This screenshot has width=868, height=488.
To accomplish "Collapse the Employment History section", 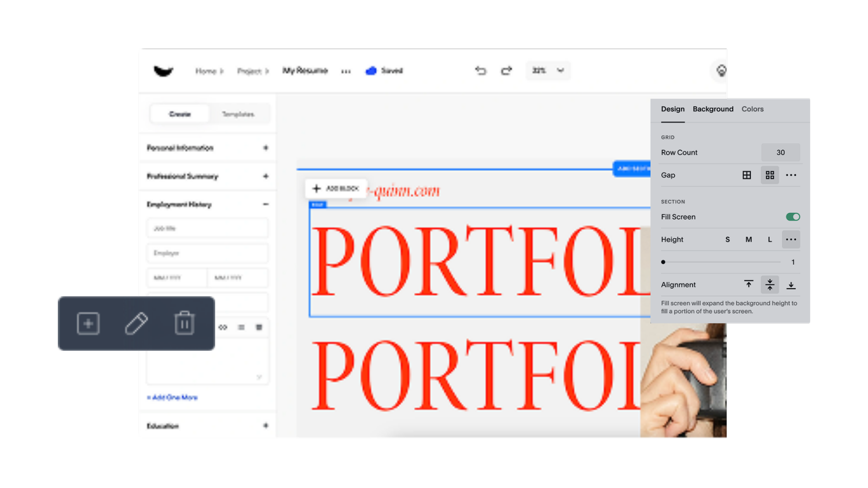I will (266, 204).
